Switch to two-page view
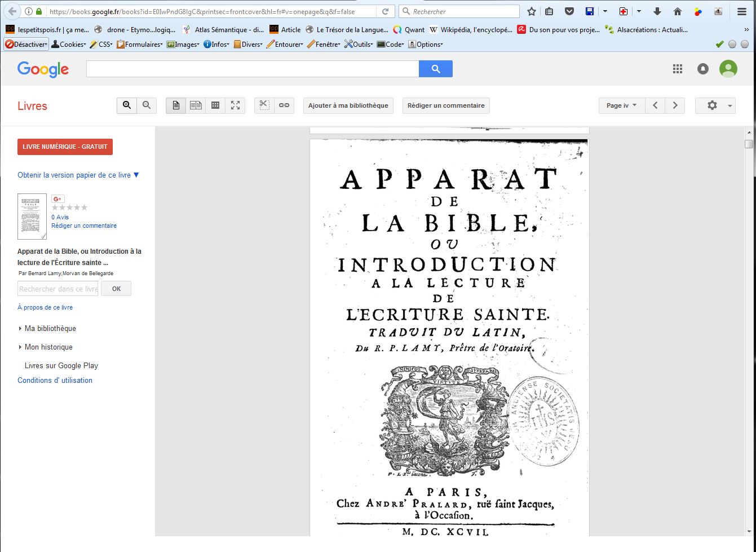Viewport: 756px width, 552px height. coord(196,105)
